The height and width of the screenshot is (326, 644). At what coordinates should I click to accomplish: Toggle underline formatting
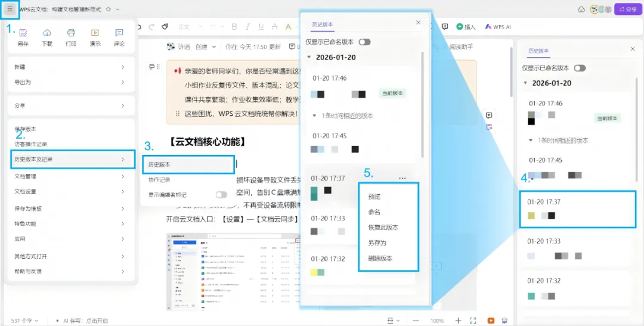click(261, 27)
